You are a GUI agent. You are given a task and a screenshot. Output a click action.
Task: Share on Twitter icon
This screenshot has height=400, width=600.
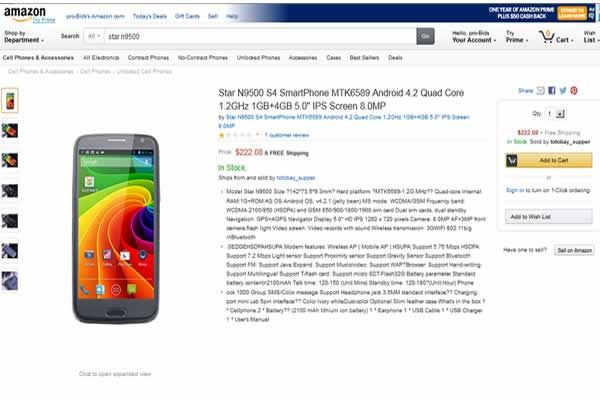562,91
